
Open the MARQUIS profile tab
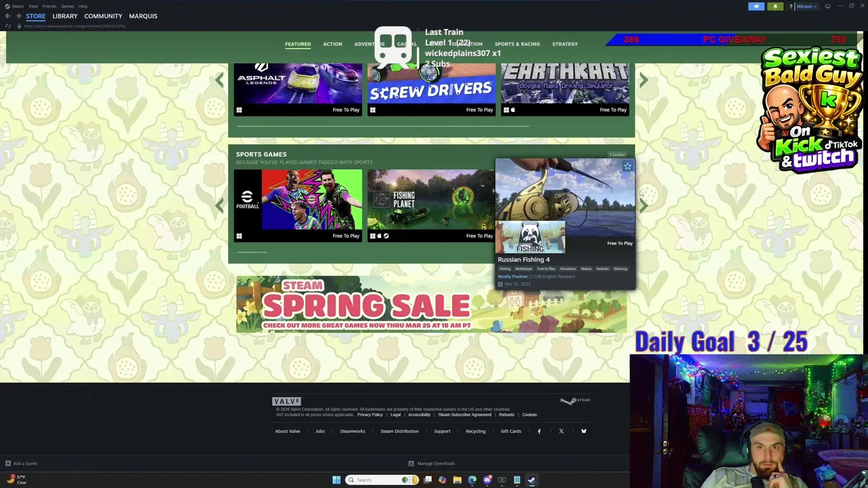tap(143, 16)
